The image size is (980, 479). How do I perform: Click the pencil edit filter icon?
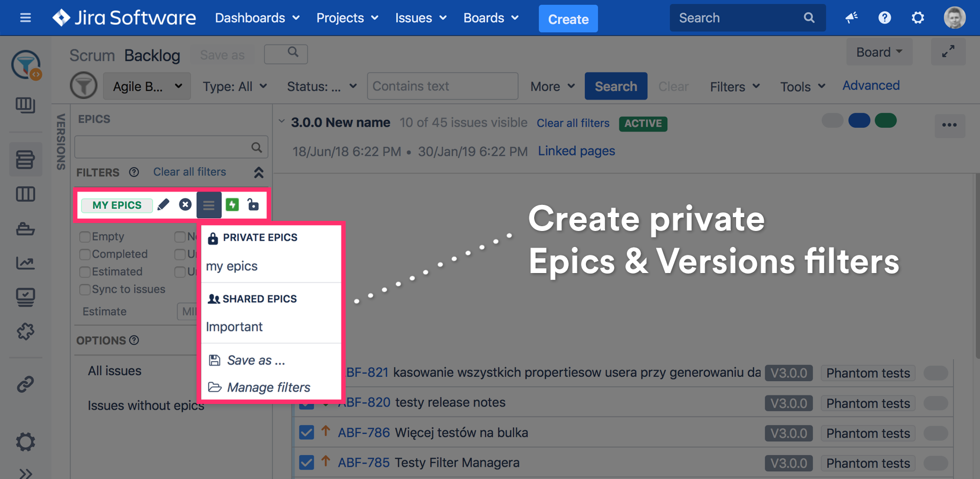164,205
